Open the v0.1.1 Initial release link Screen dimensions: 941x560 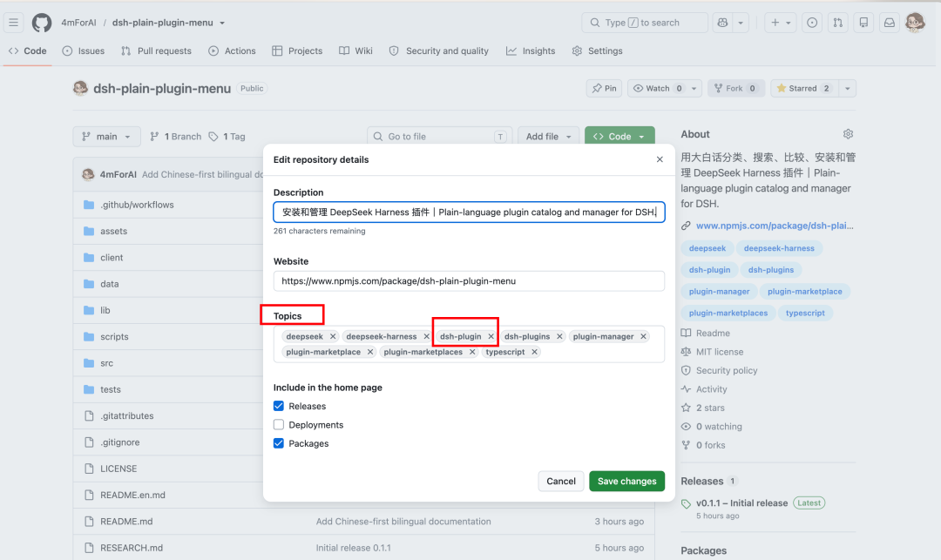pos(741,503)
